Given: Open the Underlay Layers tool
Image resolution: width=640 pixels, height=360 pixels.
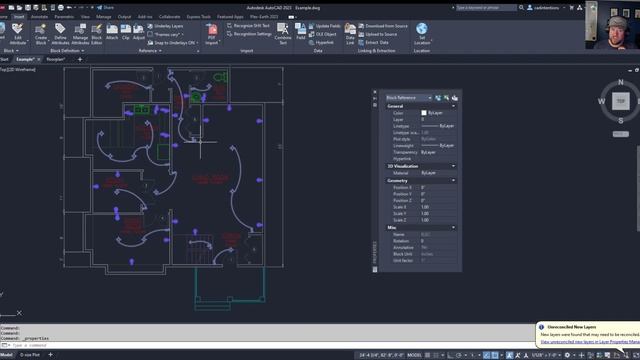Looking at the screenshot, I should tap(165, 26).
